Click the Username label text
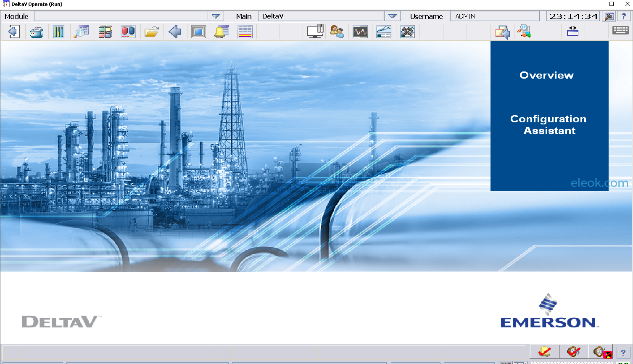The width and height of the screenshot is (633, 364). tap(426, 16)
